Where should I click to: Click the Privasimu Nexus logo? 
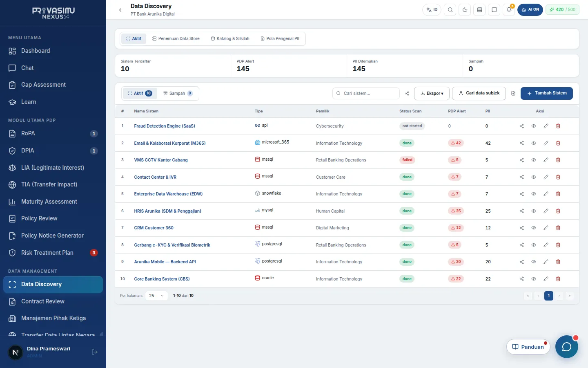point(53,13)
